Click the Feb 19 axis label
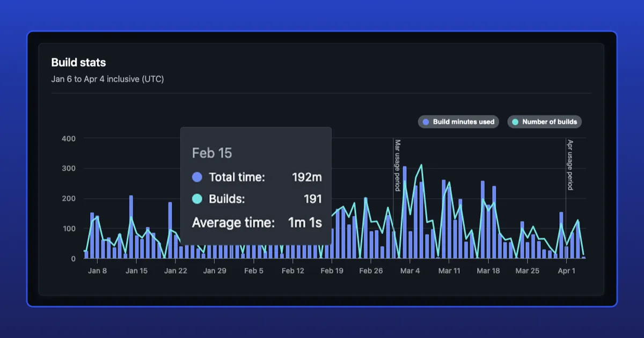The width and height of the screenshot is (644, 338). click(332, 270)
